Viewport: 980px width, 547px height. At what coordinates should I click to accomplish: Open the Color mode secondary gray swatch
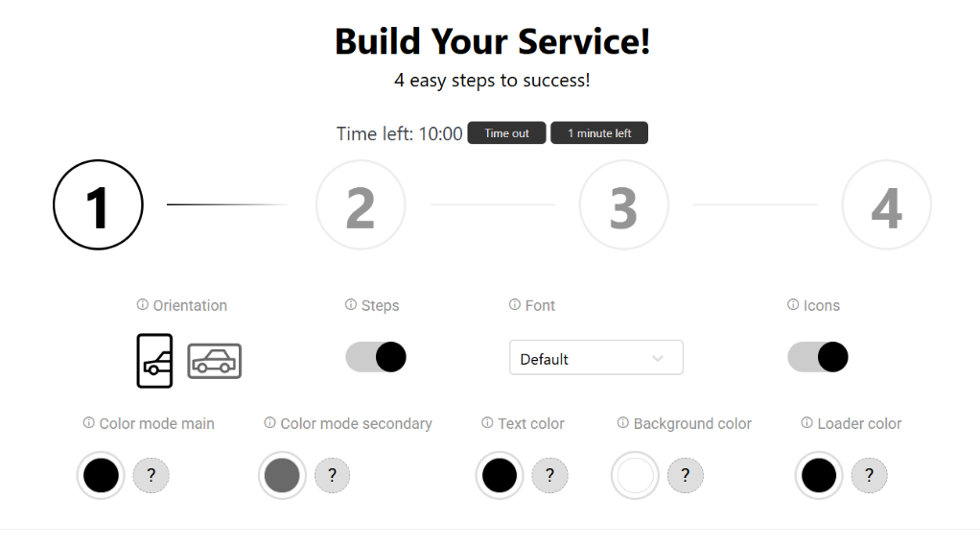[282, 475]
